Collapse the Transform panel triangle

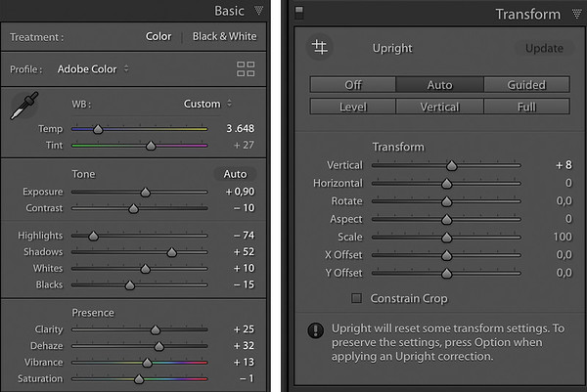tap(577, 14)
